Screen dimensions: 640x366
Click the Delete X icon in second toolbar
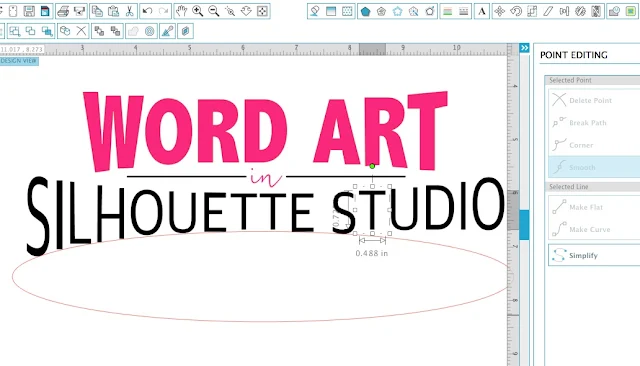point(82,31)
